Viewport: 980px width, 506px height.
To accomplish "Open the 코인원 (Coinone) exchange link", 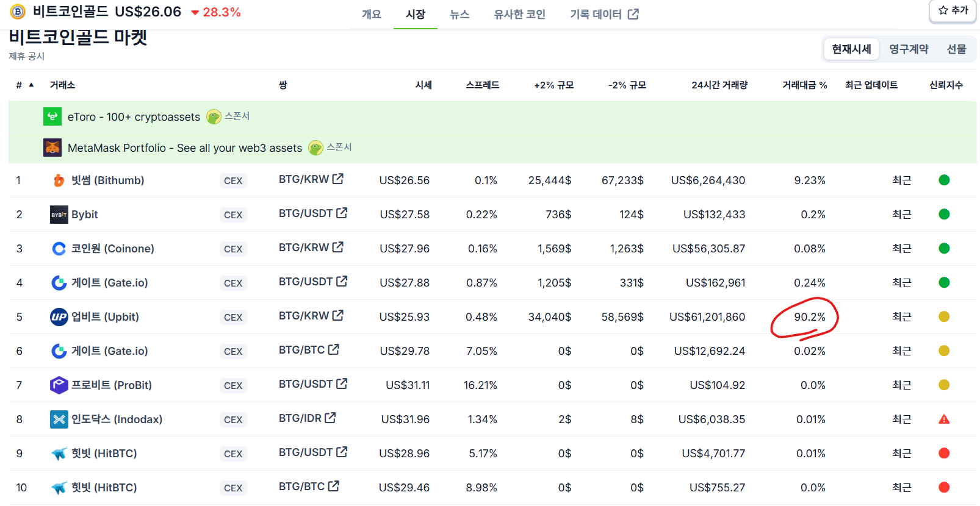I will coord(112,249).
